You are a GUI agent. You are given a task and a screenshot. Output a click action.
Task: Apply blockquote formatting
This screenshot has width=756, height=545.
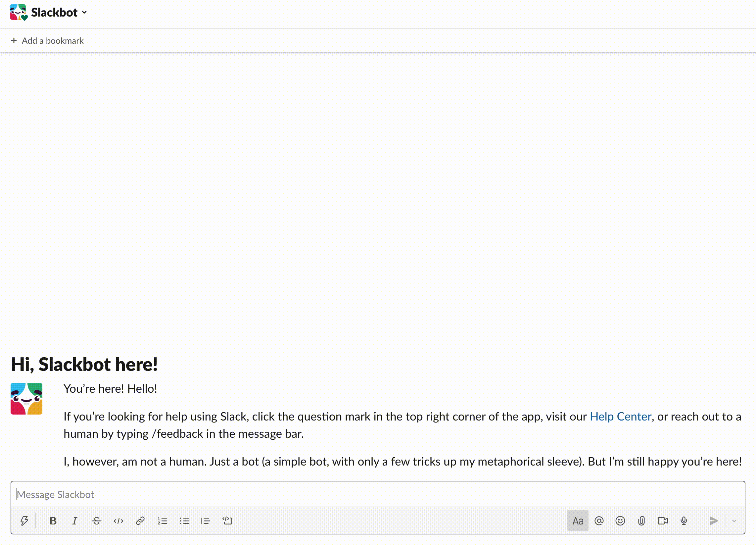coord(206,520)
